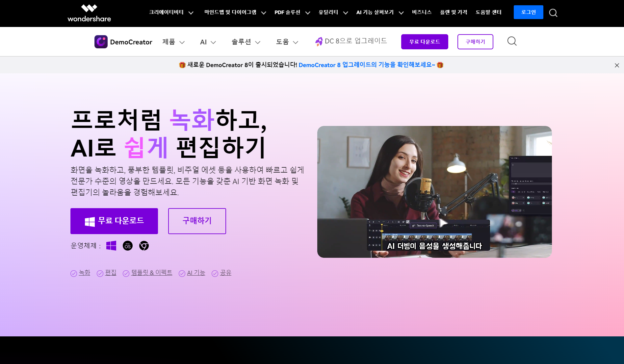
Task: Open the 도움말 센터 page
Action: click(488, 12)
